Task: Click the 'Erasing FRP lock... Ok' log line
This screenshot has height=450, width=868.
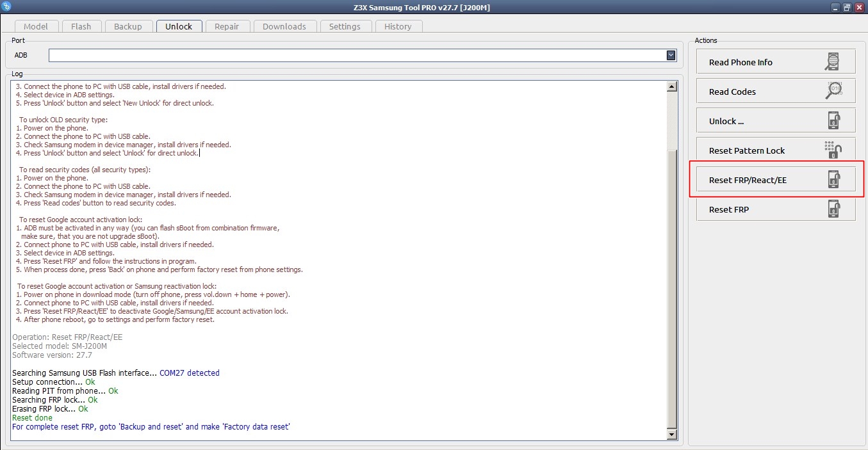Action: 50,408
